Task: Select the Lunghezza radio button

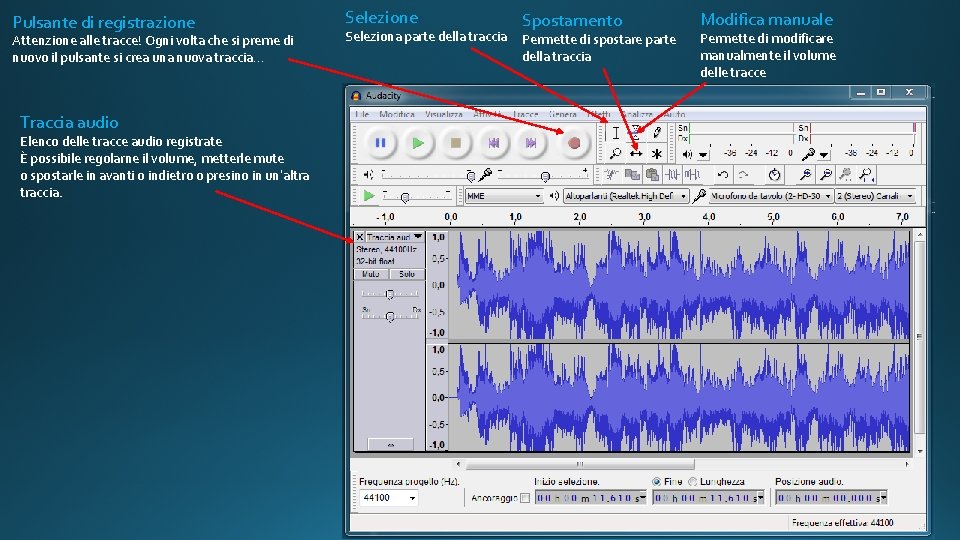Action: pyautogui.click(x=692, y=482)
